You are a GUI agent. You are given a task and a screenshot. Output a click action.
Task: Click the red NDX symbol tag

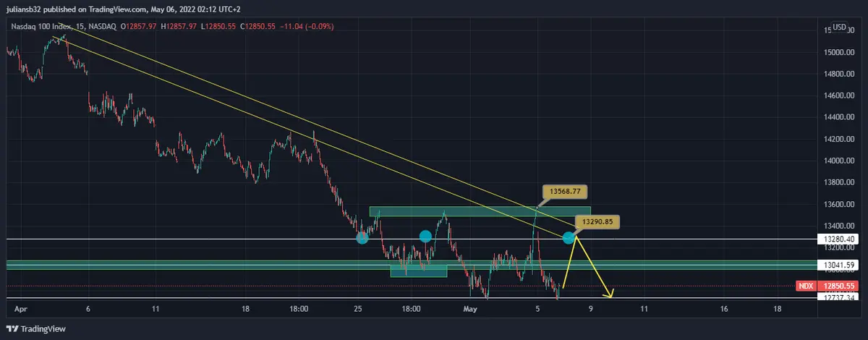tap(806, 286)
